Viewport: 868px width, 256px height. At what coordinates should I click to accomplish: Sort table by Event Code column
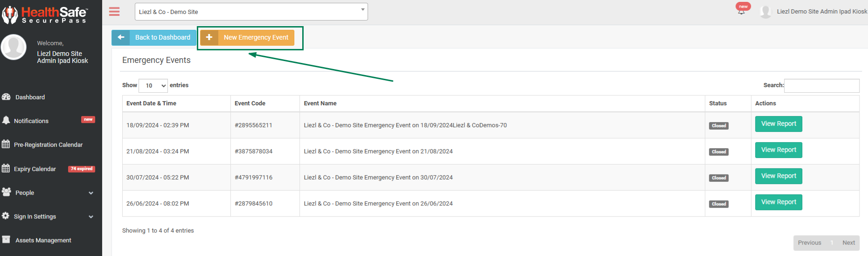250,104
